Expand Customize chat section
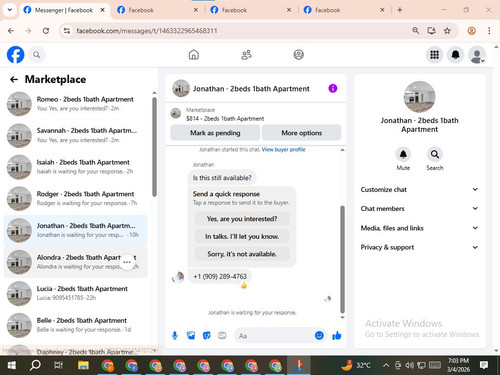The height and width of the screenshot is (375, 500). point(419,189)
